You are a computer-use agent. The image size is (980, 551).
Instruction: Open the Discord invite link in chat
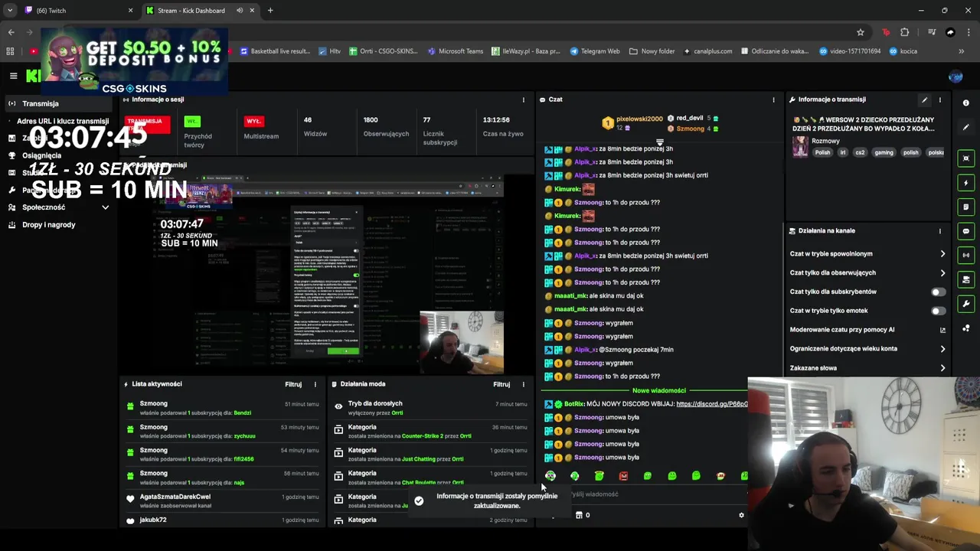[x=712, y=404]
